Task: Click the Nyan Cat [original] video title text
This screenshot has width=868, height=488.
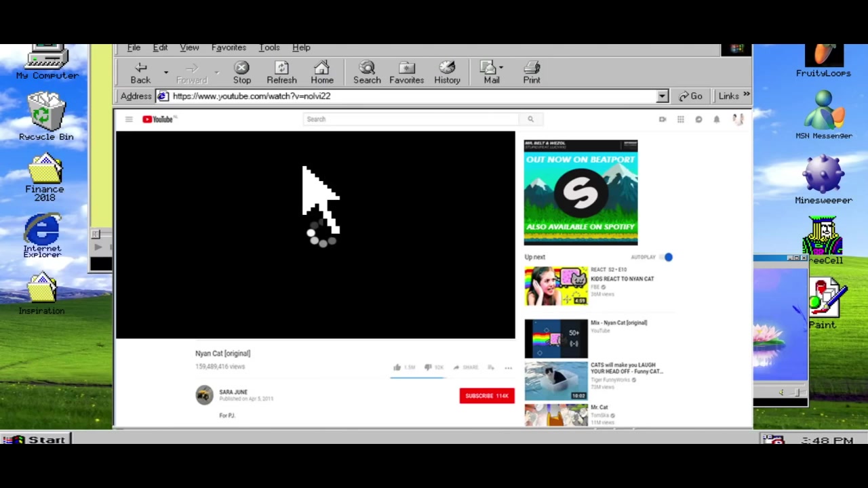Action: pyautogui.click(x=222, y=353)
